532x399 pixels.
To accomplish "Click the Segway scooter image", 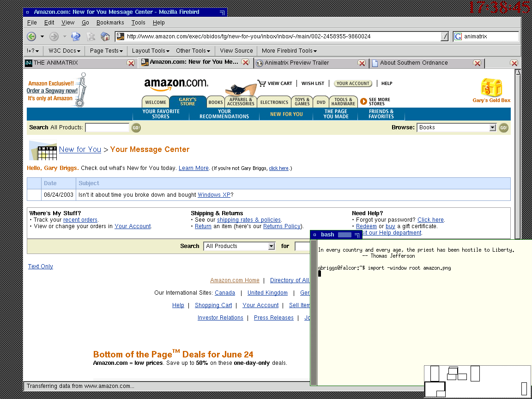I will click(x=81, y=90).
